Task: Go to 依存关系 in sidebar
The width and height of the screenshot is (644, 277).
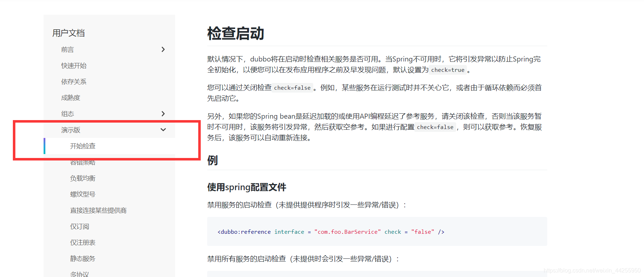Action: click(x=74, y=81)
